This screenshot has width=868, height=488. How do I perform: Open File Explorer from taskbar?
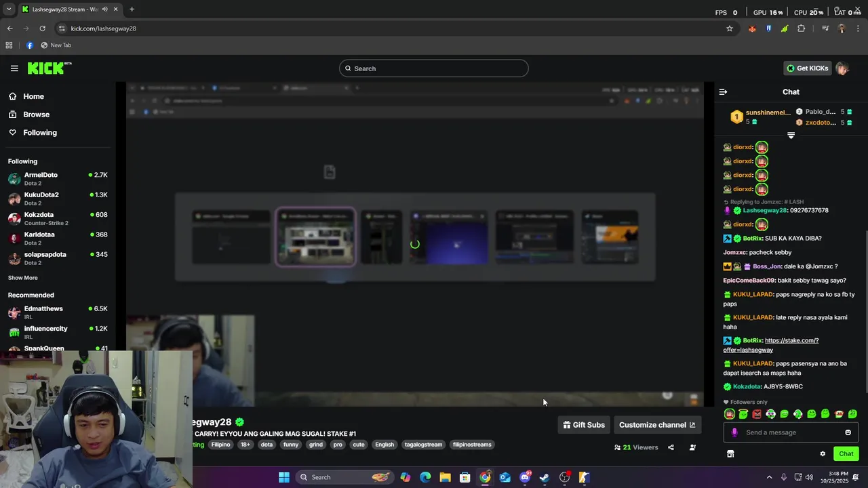click(445, 477)
